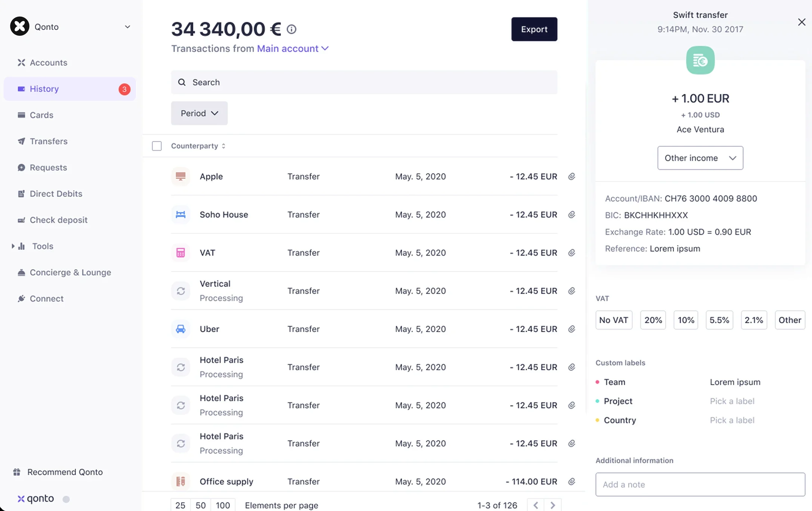Viewport: 812px width, 511px height.
Task: Click the attachment icon on the Apple row
Action: click(x=571, y=177)
